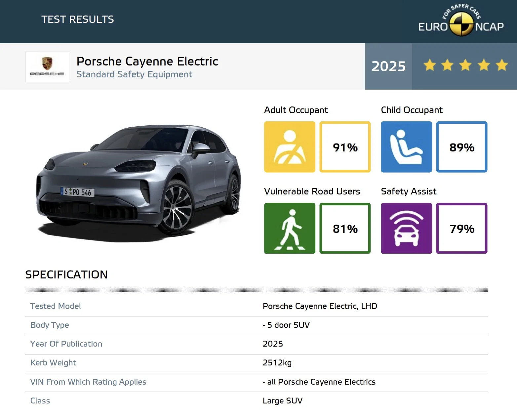The image size is (517, 420).
Task: Click the first gold rating star
Action: pos(430,65)
